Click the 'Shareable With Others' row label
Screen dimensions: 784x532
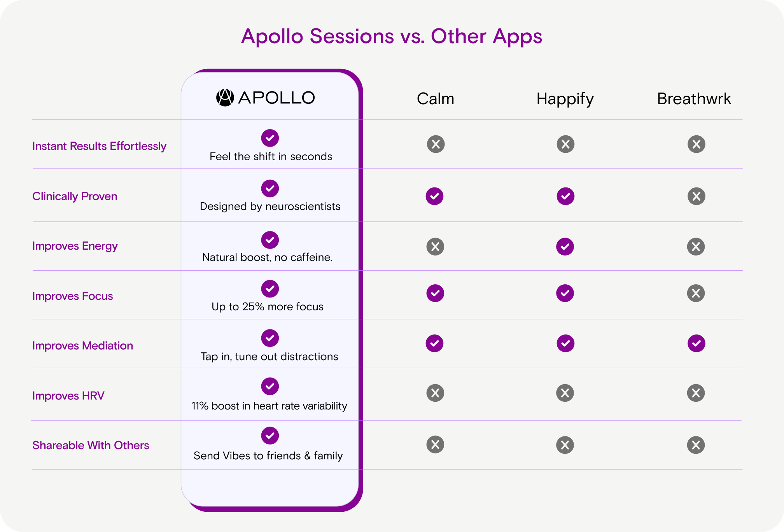91,445
